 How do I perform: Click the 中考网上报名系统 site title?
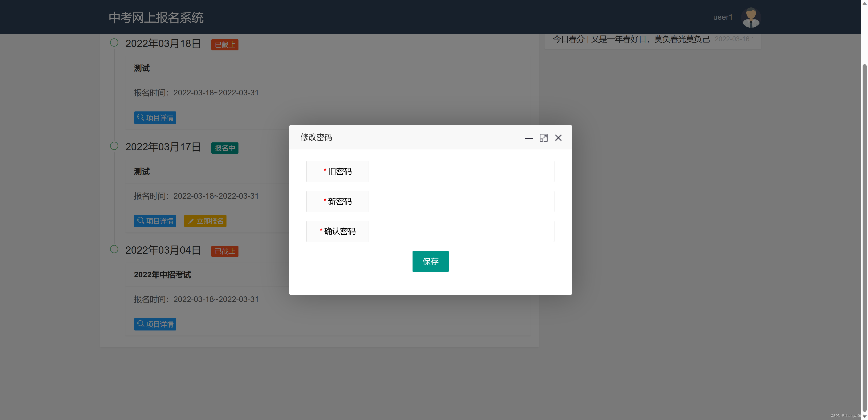156,18
